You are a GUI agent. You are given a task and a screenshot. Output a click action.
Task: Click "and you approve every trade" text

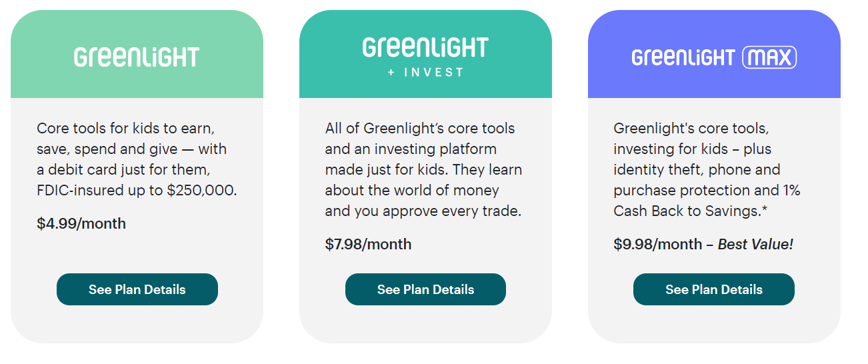(423, 211)
